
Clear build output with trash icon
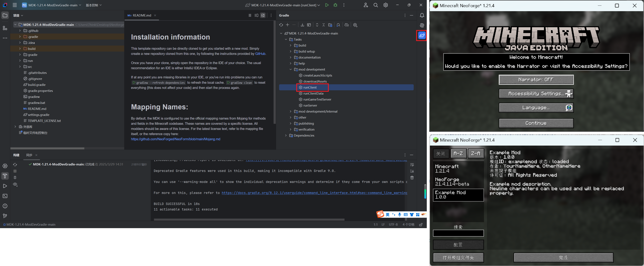pyautogui.click(x=412, y=177)
